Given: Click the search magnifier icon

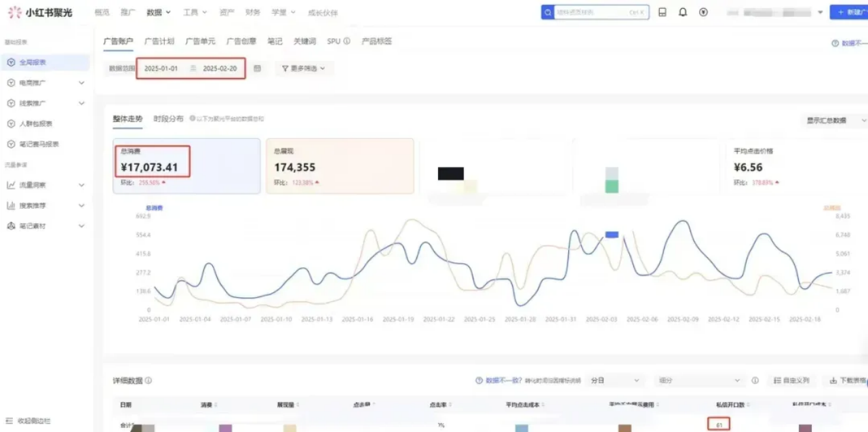Looking at the screenshot, I should click(547, 12).
